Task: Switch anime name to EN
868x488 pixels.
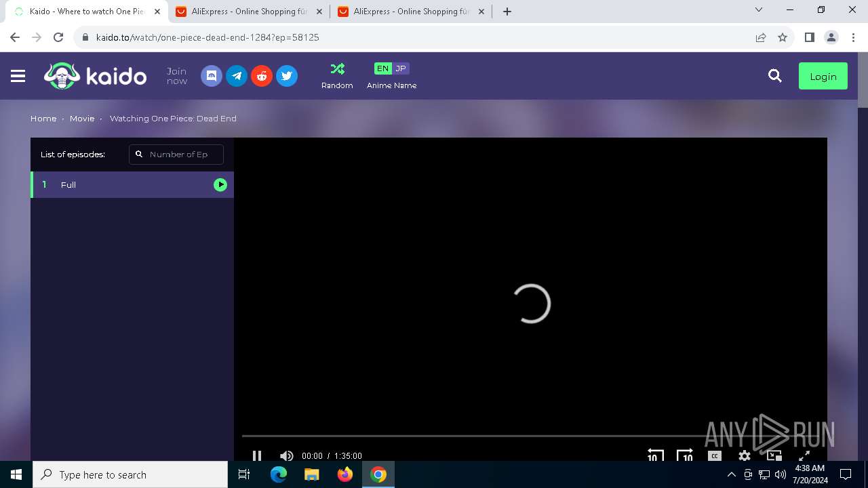Action: click(382, 68)
